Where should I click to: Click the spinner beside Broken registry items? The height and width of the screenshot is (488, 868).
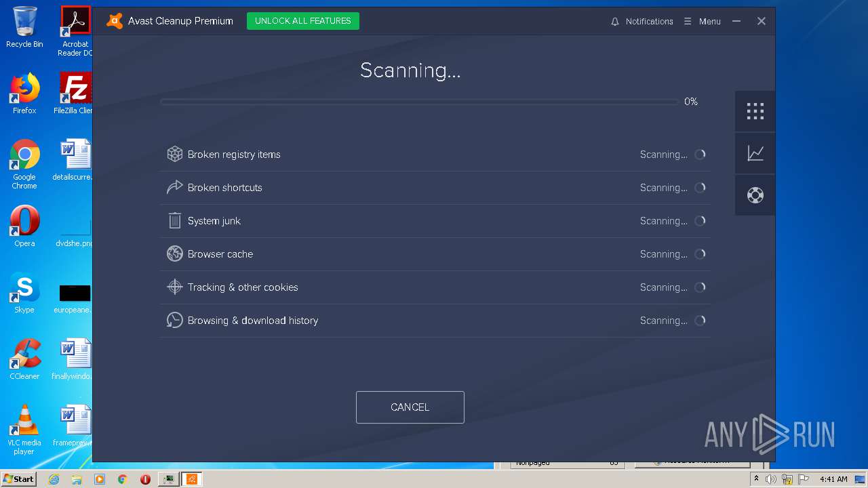(700, 155)
